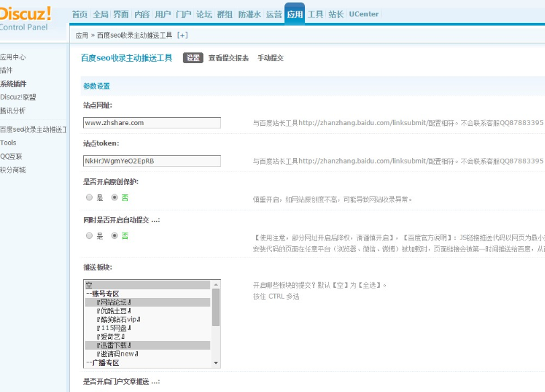Choose 『优酷土豆』 in the 推送板块 list
Viewport: 545px width, 392px height.
click(x=114, y=310)
